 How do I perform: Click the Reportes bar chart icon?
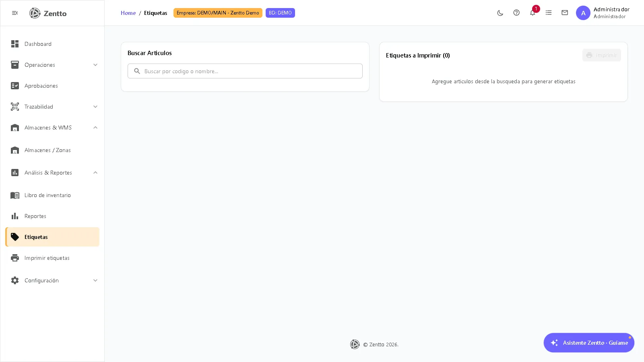15,216
